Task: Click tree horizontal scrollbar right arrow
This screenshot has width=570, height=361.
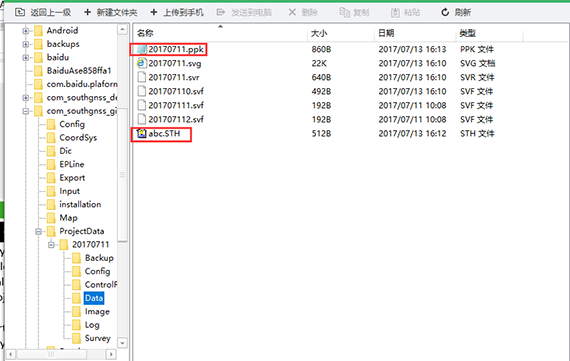Action: (111, 354)
